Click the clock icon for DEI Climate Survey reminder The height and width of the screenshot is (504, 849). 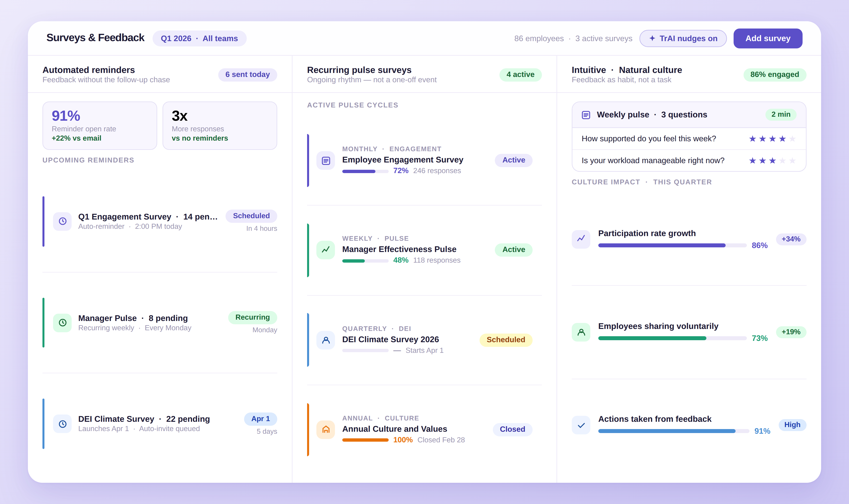[x=63, y=424]
